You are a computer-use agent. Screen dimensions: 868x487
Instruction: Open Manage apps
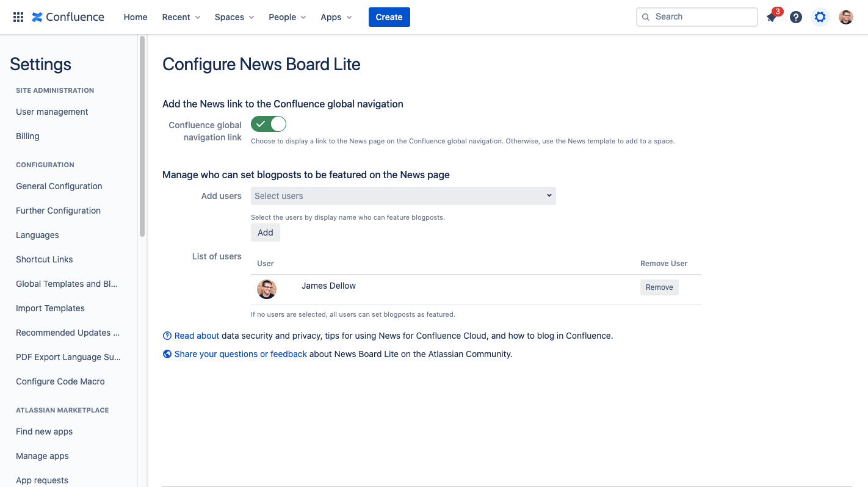click(x=42, y=456)
